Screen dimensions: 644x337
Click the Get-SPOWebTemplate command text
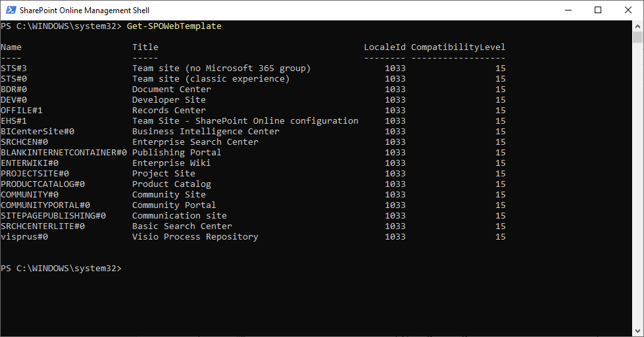pyautogui.click(x=174, y=26)
